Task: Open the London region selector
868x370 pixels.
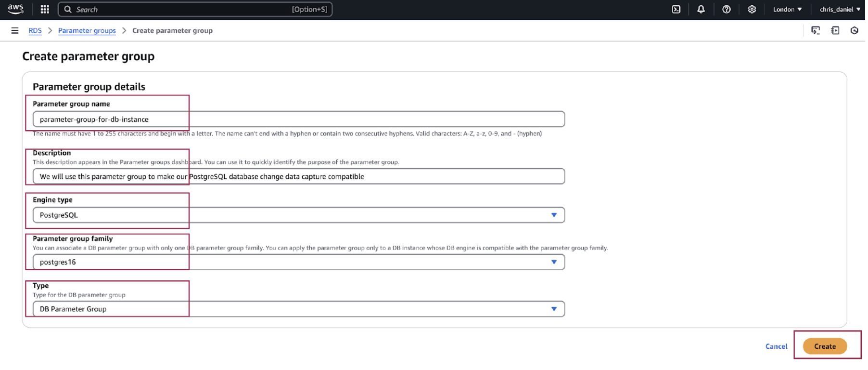Action: [788, 9]
